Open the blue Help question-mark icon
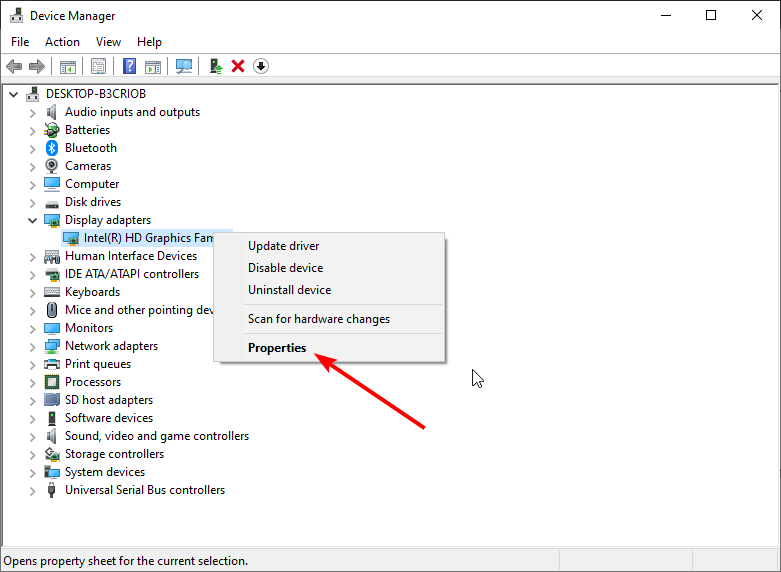Image resolution: width=781 pixels, height=572 pixels. tap(129, 66)
